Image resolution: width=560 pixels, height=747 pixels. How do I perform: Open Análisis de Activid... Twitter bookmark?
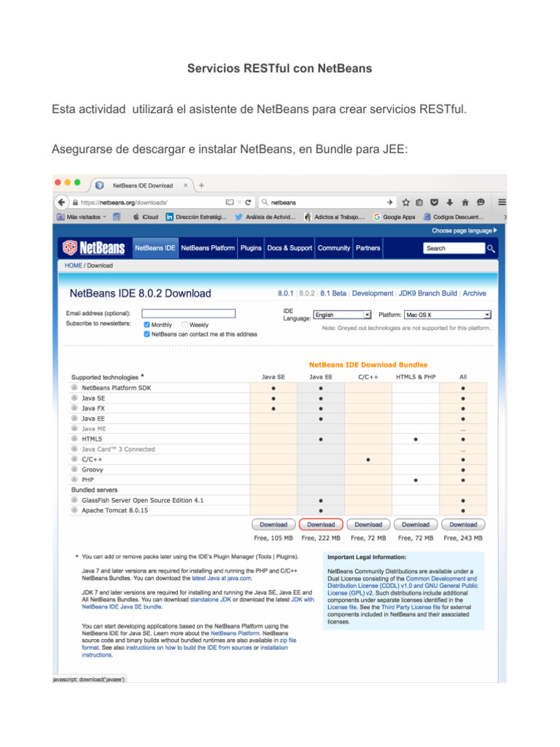tap(265, 217)
